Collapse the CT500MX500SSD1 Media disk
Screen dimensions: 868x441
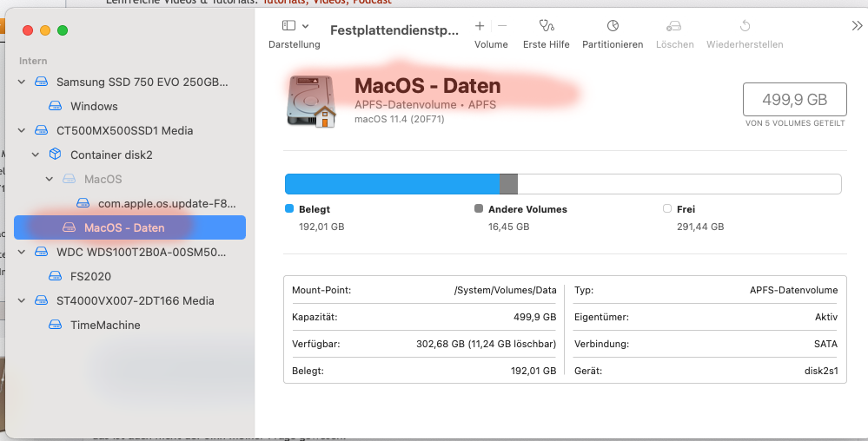point(22,130)
